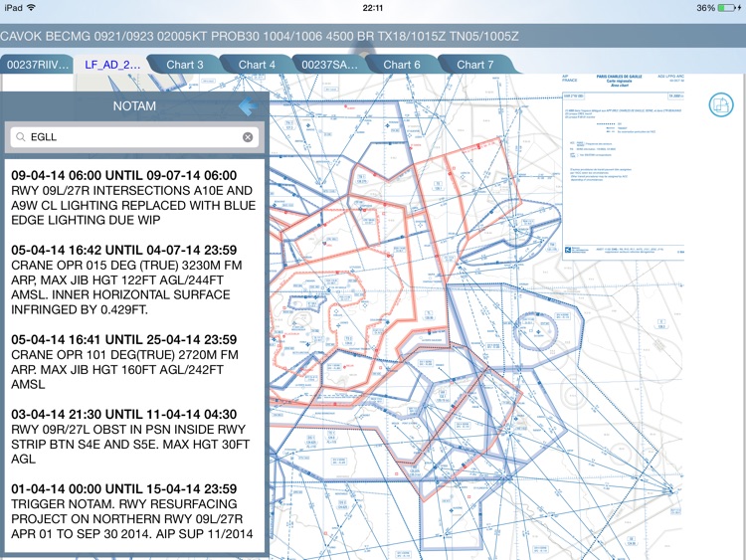This screenshot has height=560, width=746.
Task: Tap the battery indicator in the status bar
Action: point(728,8)
